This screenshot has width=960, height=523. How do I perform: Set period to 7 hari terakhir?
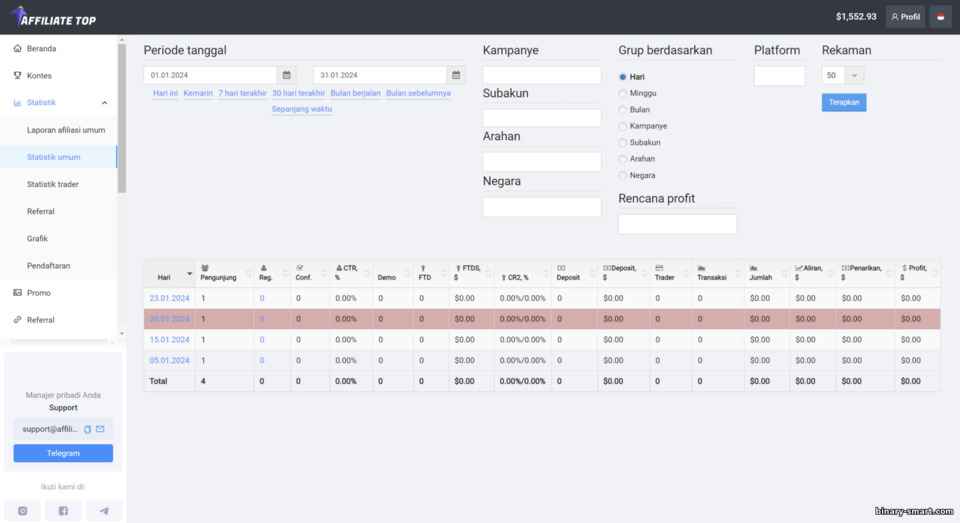coord(242,93)
